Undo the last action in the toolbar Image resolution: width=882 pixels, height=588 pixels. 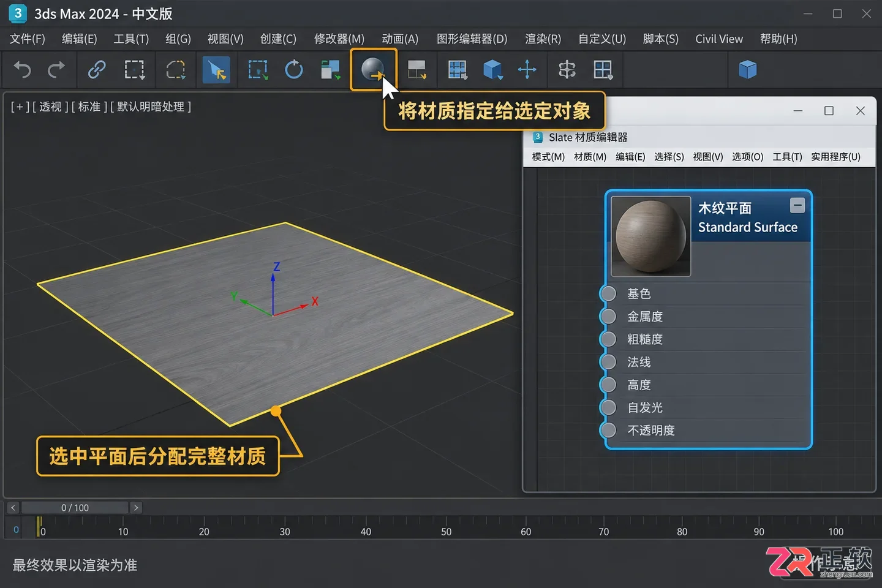pyautogui.click(x=22, y=70)
